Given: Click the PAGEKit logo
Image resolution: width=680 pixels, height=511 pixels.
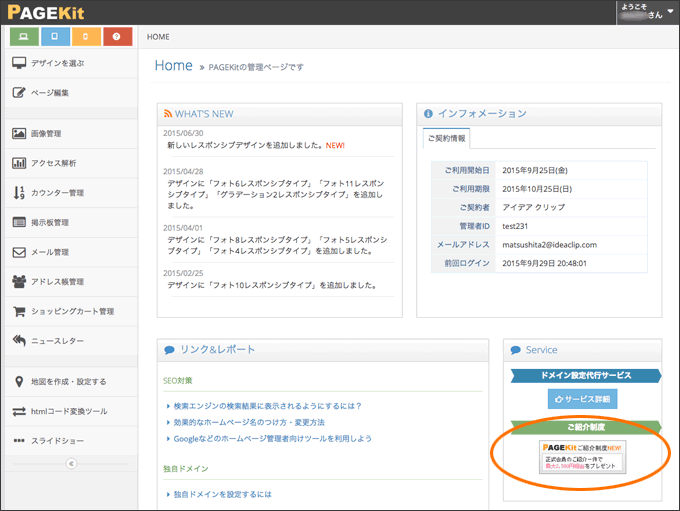Looking at the screenshot, I should [x=46, y=12].
